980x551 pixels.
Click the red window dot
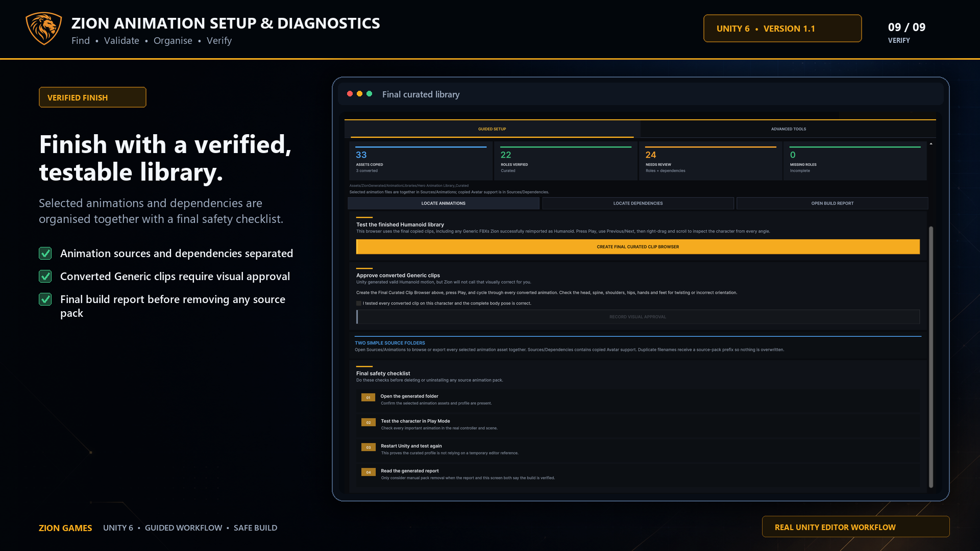point(350,94)
